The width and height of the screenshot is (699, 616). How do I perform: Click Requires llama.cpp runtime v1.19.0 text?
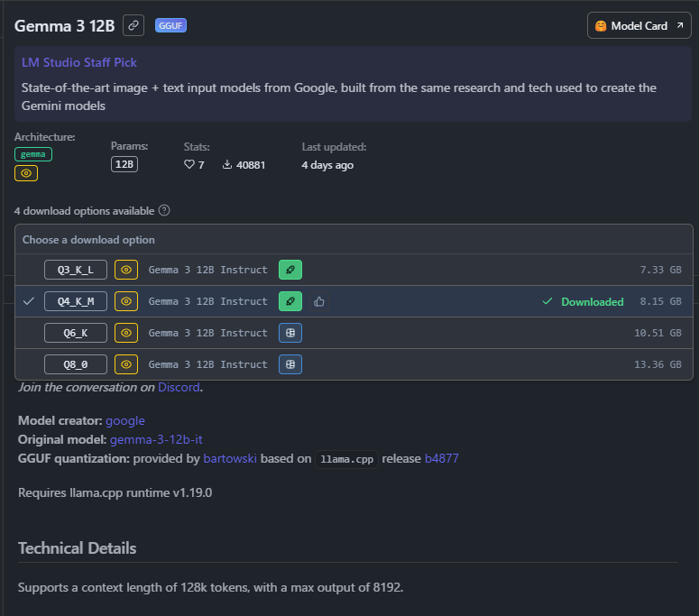(x=115, y=492)
